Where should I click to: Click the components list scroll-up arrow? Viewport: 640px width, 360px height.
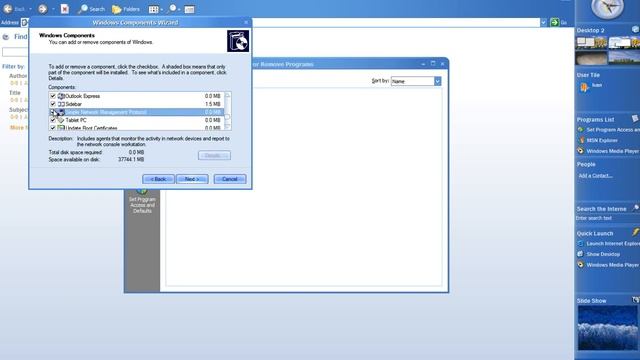[x=228, y=95]
